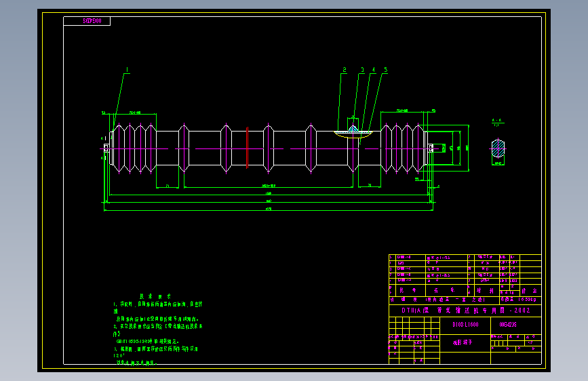Screen dimensions: 588x381
Task: Select the code 00G423S in title block
Action: (508, 325)
